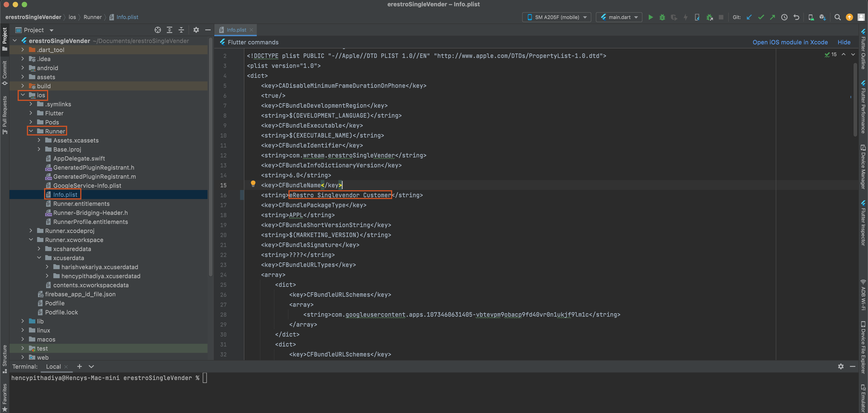
Task: Attach debugger to Android process icon
Action: coord(709,17)
